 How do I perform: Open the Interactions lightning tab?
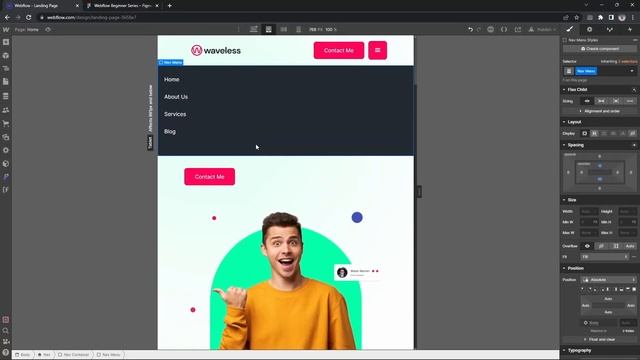click(630, 29)
